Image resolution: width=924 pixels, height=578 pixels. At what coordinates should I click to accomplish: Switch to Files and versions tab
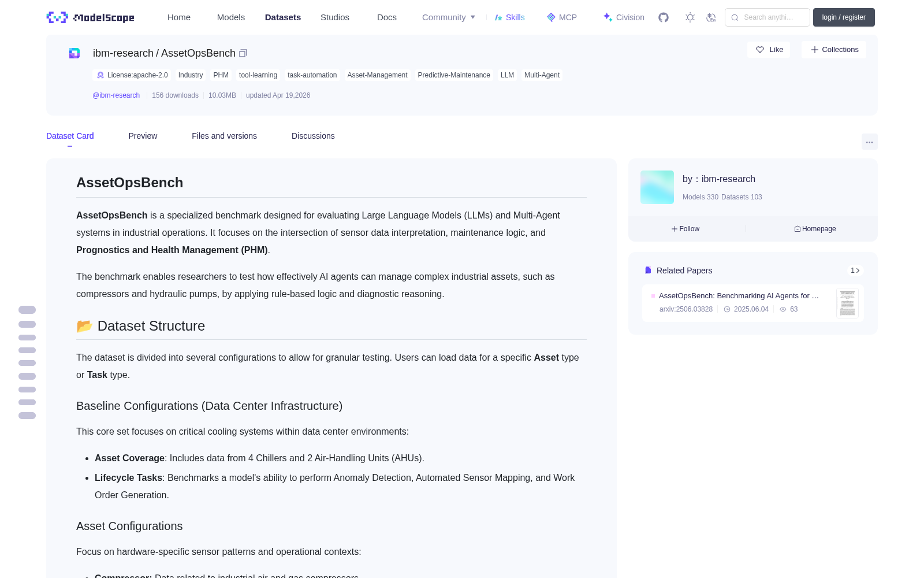[x=224, y=136]
